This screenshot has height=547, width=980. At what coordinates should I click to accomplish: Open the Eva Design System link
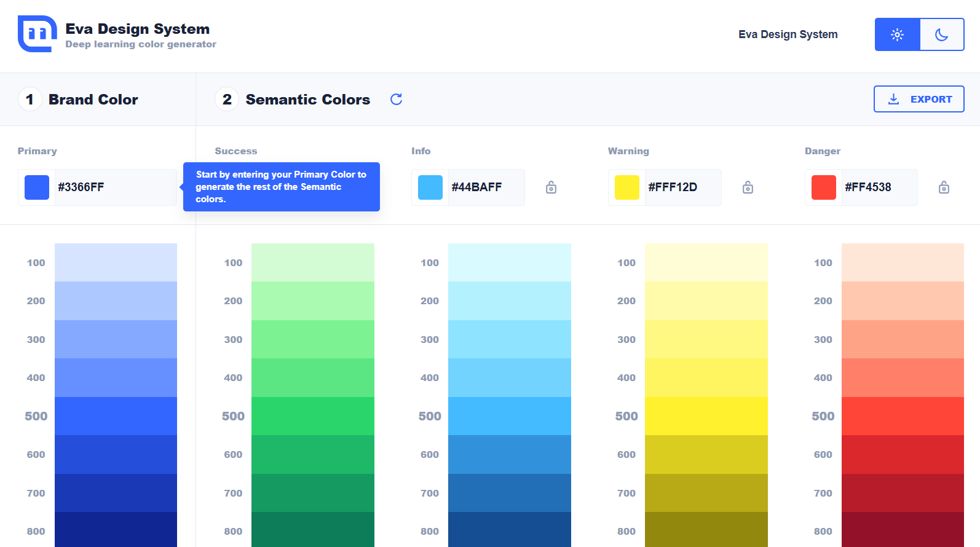[x=788, y=34]
